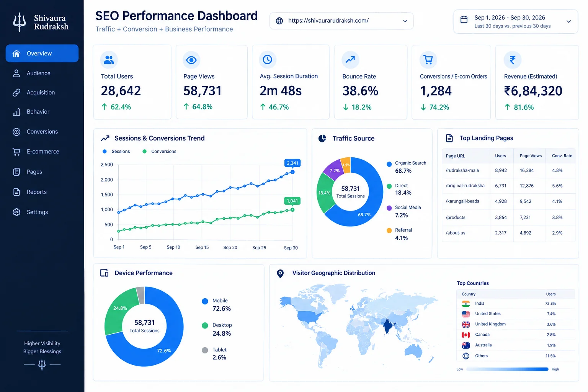Click the Shivaura Rudraksh trident logo
The width and height of the screenshot is (588, 392).
tap(20, 22)
